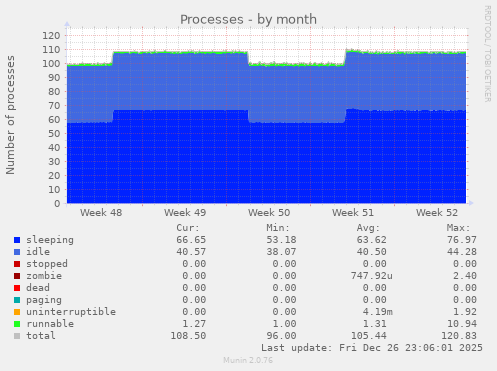
Task: Click the zombie legend color swatch
Action: click(17, 276)
